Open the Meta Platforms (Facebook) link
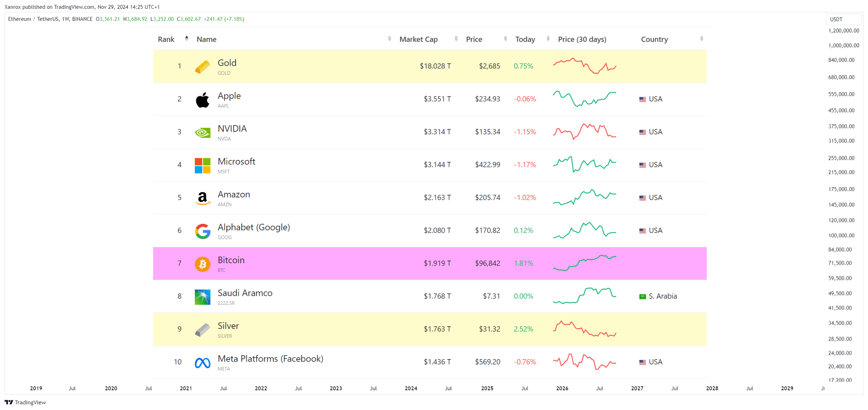868x410 pixels. (x=270, y=359)
